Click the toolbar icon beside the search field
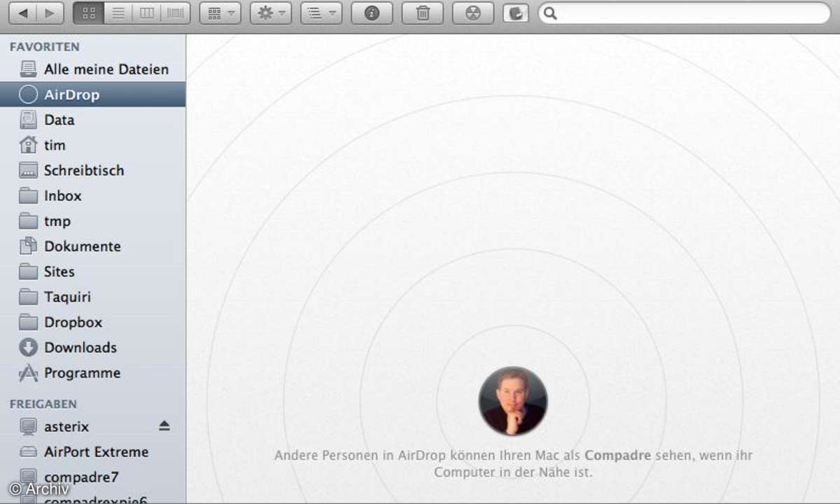 click(x=516, y=13)
